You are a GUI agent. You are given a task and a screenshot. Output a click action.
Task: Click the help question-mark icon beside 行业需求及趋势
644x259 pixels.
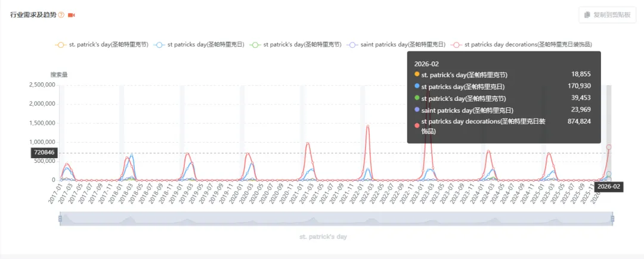[61, 15]
